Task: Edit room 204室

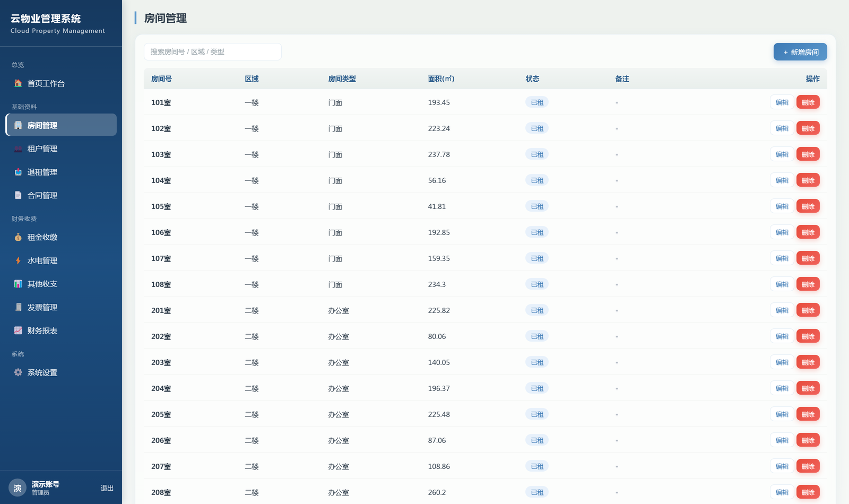Action: (782, 388)
